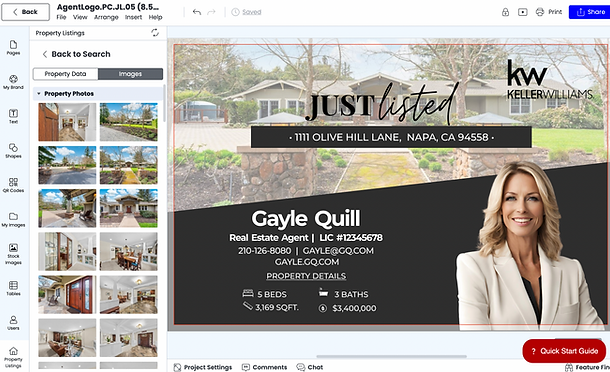This screenshot has width=610, height=372.
Task: Open Project Settings
Action: point(203,367)
